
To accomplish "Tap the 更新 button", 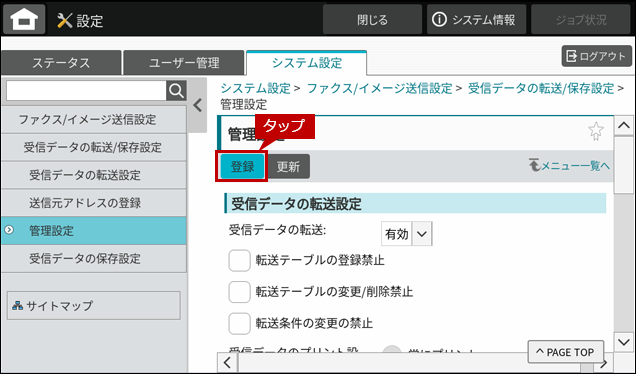I will (288, 166).
